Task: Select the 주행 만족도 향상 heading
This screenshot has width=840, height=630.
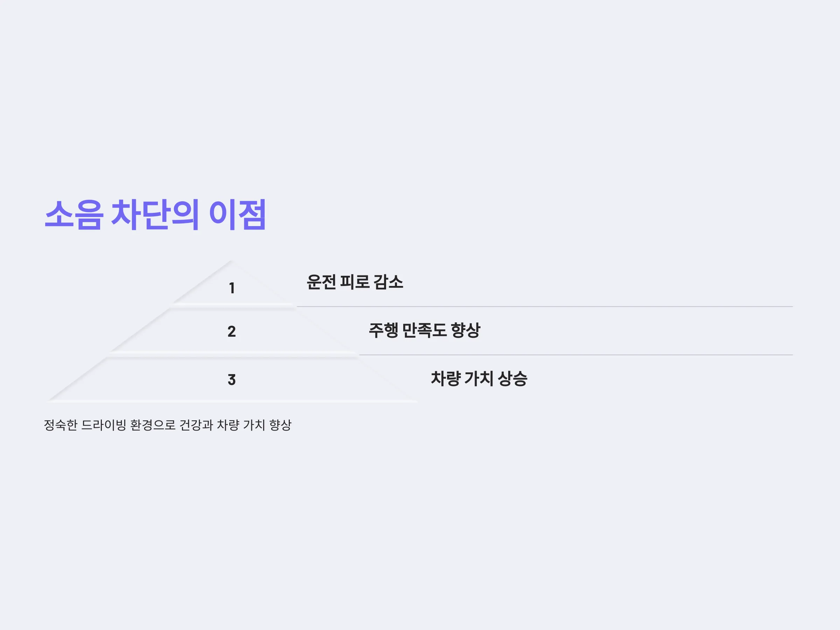Action: (425, 330)
